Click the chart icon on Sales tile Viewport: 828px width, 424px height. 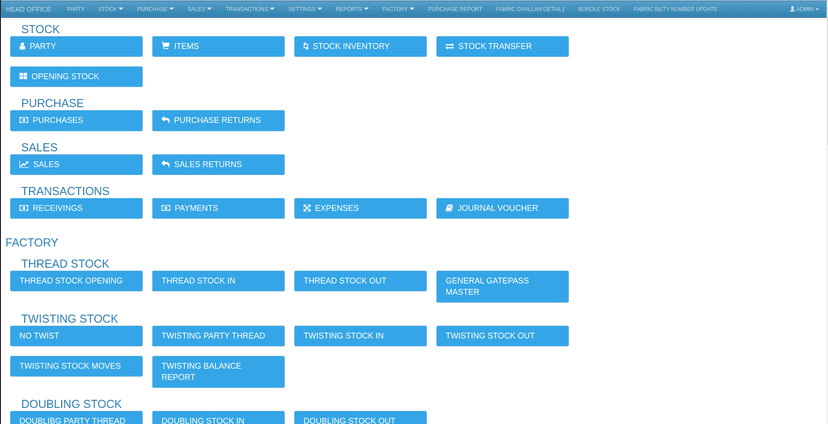click(x=24, y=164)
